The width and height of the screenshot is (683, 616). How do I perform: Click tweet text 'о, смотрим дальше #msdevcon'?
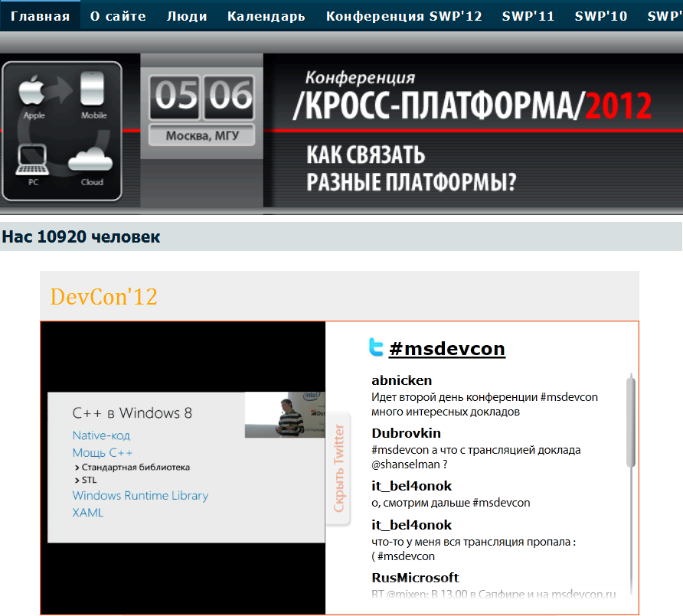tap(451, 503)
